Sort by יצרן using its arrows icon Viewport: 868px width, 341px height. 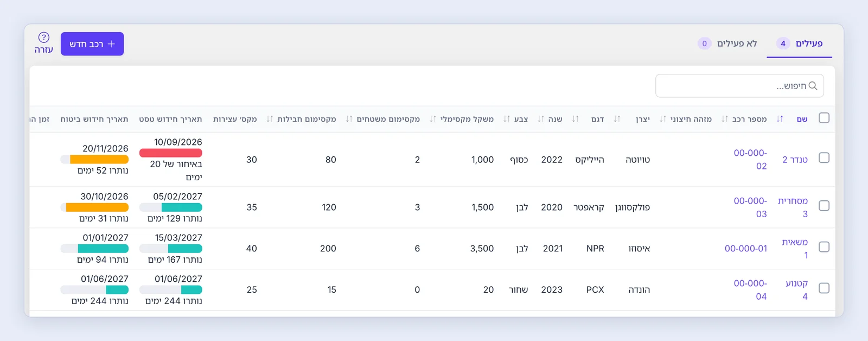[x=617, y=119]
